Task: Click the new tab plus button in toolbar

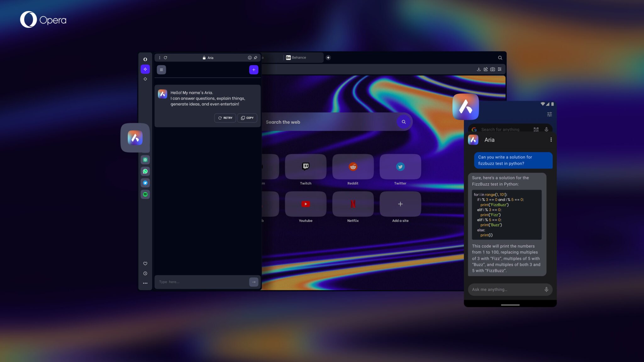Action: 328,58
